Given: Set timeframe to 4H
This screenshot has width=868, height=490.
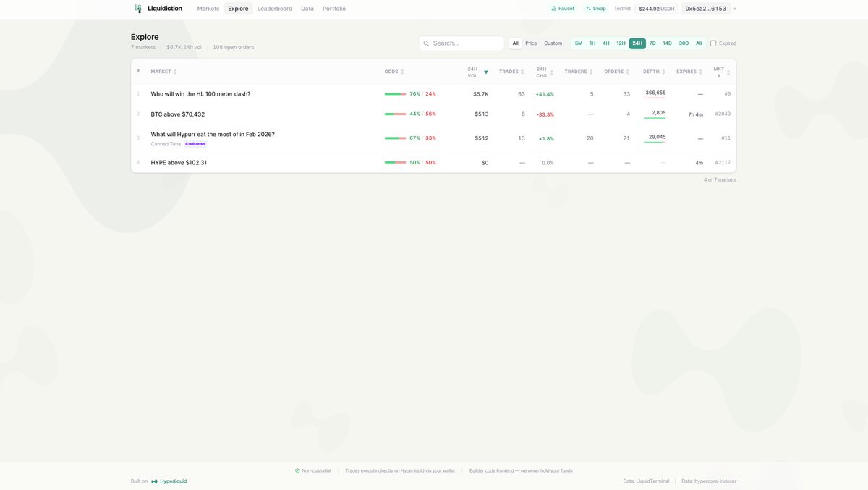Looking at the screenshot, I should coord(606,43).
